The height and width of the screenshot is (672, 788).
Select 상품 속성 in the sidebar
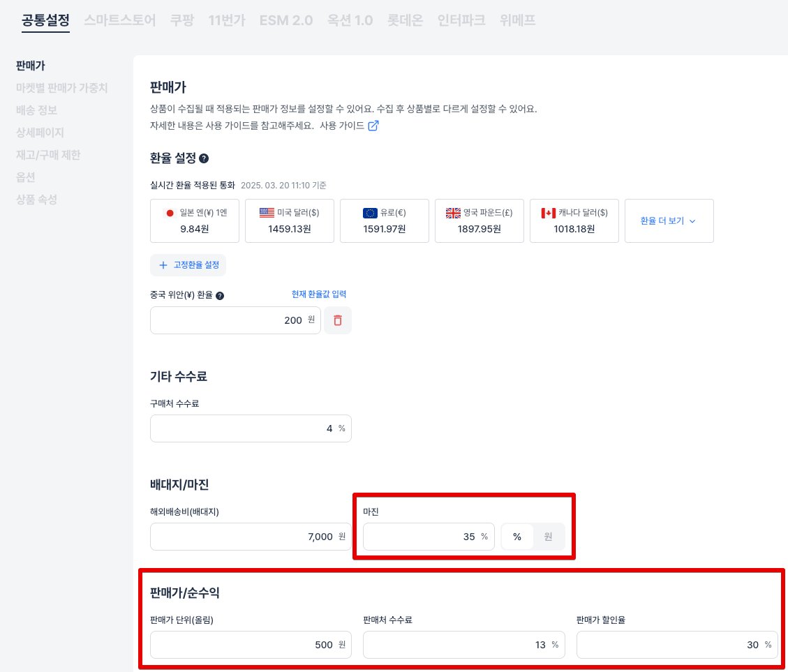coord(37,200)
